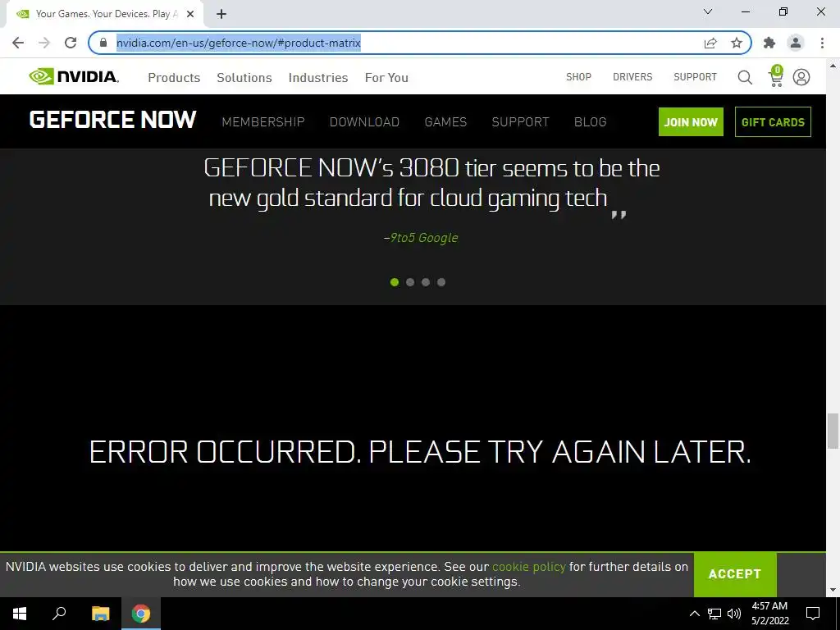The height and width of the screenshot is (630, 840).
Task: Click the Chrome taskbar icon
Action: [141, 614]
